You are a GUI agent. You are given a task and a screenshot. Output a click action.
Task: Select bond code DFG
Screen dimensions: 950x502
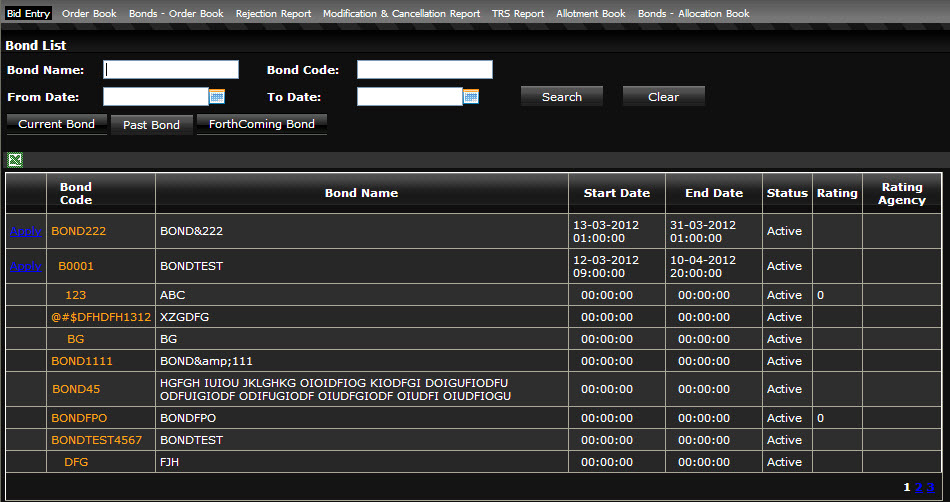point(76,461)
